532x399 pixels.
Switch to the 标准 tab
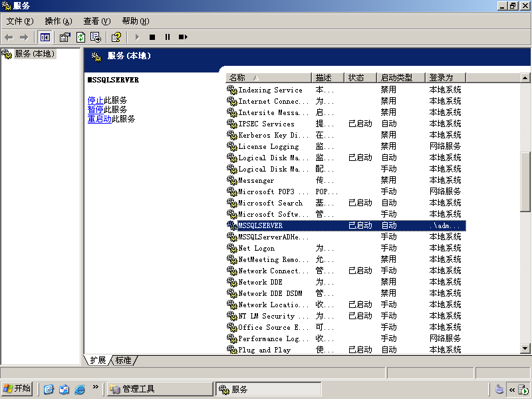pos(124,360)
